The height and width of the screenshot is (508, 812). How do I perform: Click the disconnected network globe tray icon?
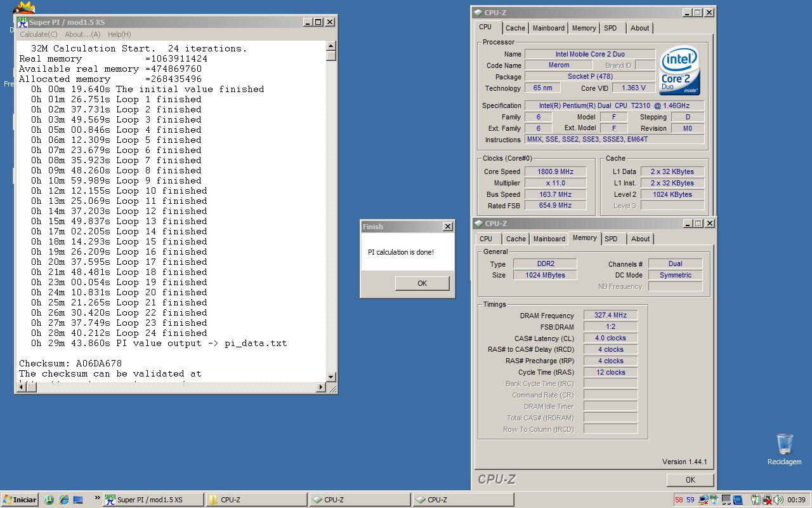(x=704, y=500)
